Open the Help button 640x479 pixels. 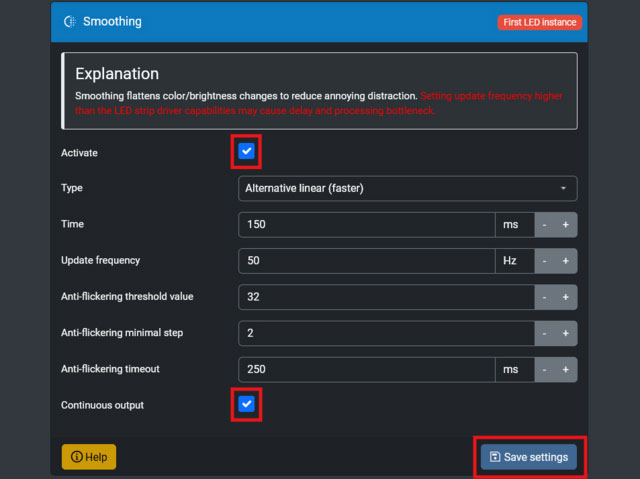(x=89, y=457)
